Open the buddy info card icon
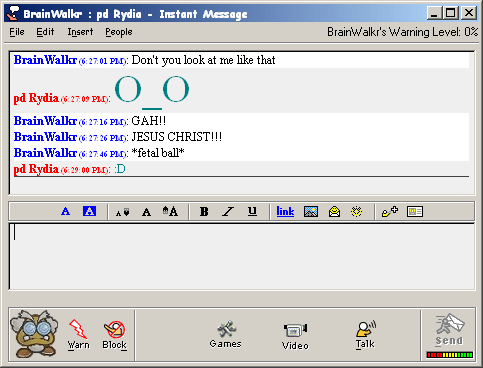 415,212
